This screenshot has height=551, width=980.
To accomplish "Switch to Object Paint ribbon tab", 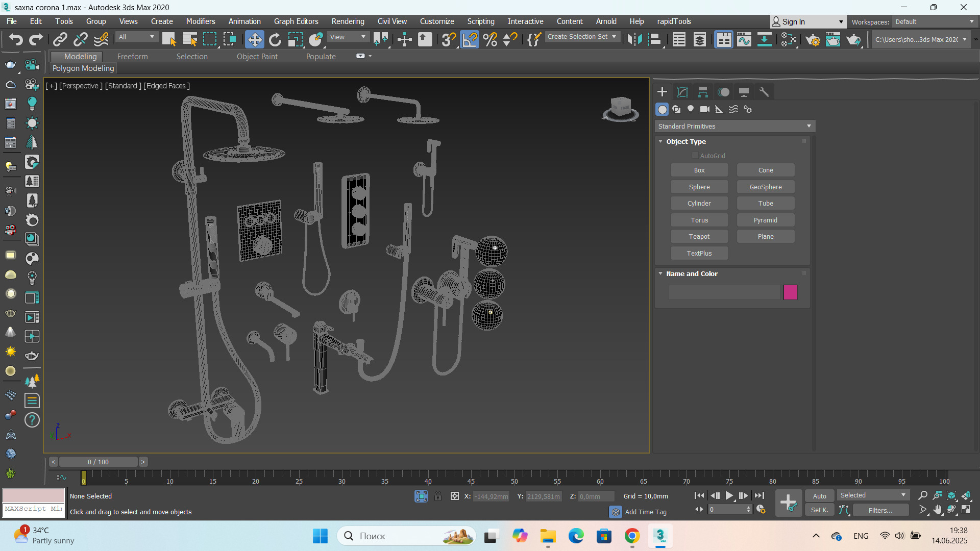I will (x=257, y=57).
